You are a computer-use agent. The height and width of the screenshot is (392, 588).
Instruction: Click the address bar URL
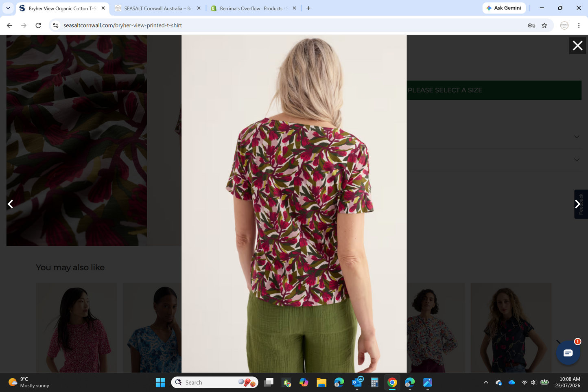(122, 25)
